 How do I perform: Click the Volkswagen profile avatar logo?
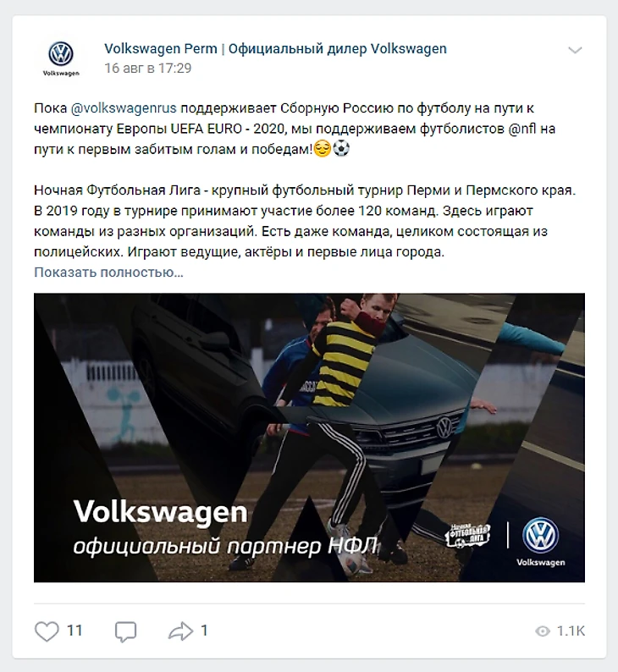[61, 58]
